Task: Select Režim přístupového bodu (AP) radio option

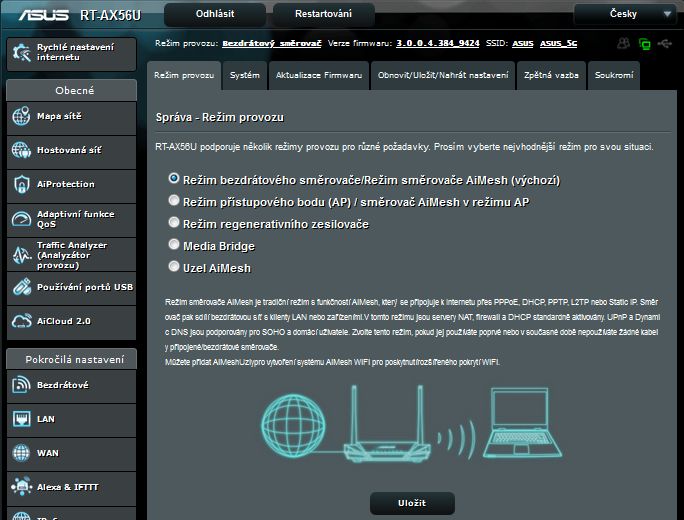Action: point(174,201)
